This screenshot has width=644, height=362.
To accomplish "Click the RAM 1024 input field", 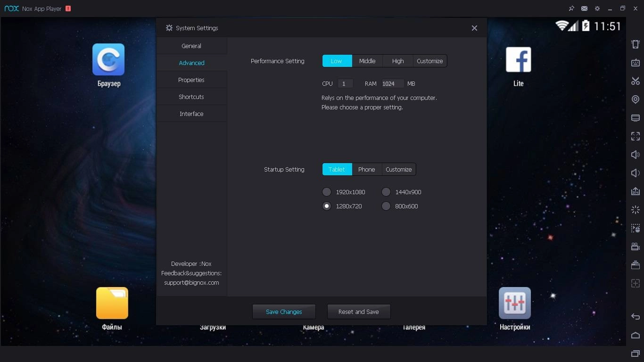I will click(x=393, y=83).
